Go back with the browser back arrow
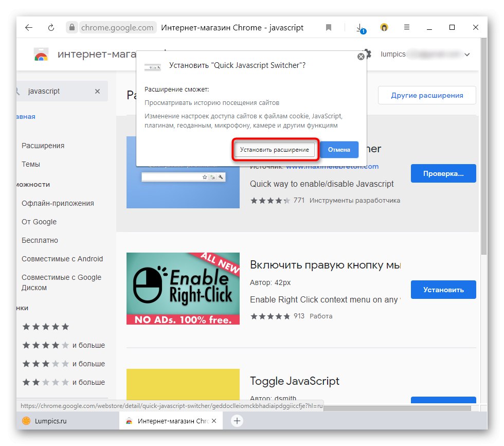Viewport: 504px width, 446px height. 29,28
